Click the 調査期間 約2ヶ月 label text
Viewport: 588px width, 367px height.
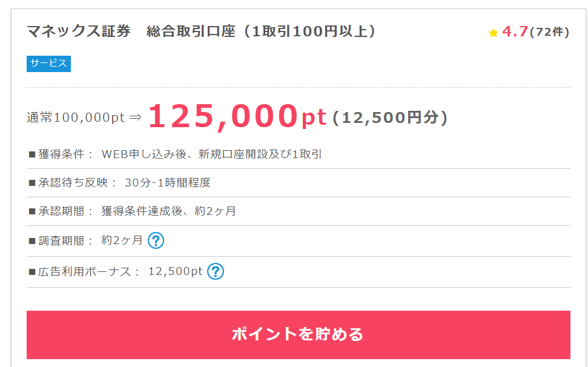[86, 240]
